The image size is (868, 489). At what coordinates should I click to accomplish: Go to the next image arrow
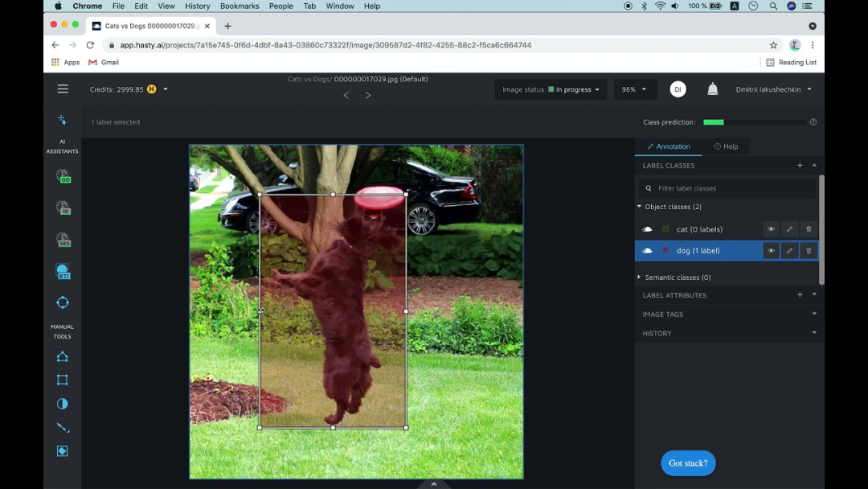coord(368,95)
